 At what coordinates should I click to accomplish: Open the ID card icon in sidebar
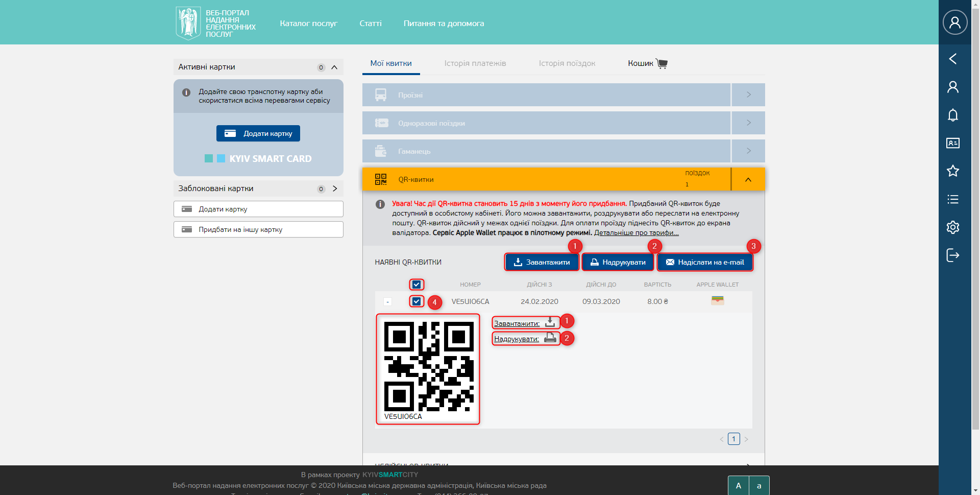click(x=952, y=143)
